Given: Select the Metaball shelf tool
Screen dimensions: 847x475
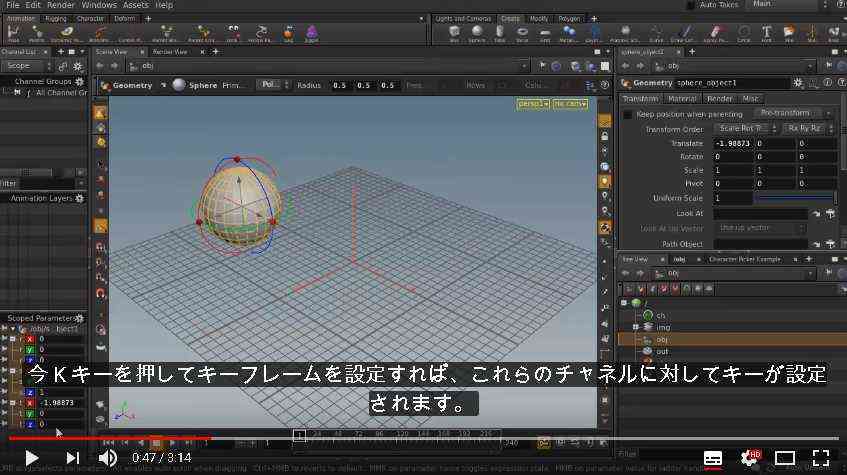Looking at the screenshot, I should (x=568, y=33).
